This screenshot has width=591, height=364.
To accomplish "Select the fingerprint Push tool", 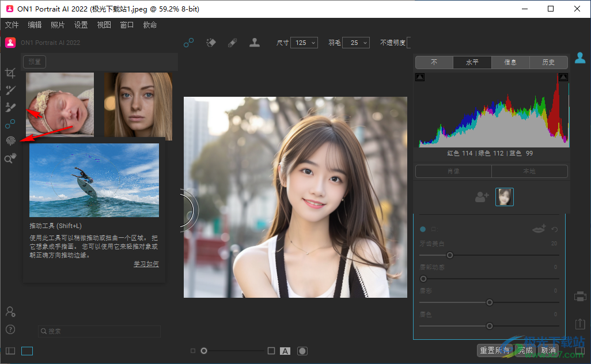I will (10, 141).
